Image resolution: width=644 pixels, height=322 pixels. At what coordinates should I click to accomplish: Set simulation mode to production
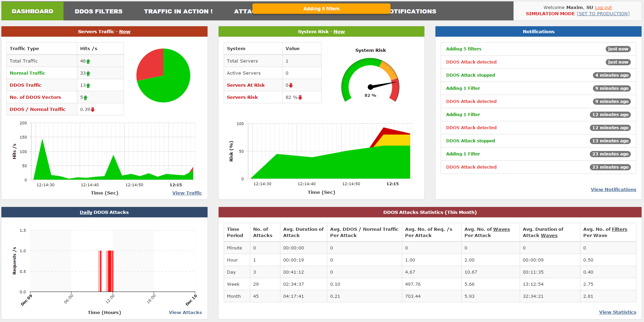[603, 14]
